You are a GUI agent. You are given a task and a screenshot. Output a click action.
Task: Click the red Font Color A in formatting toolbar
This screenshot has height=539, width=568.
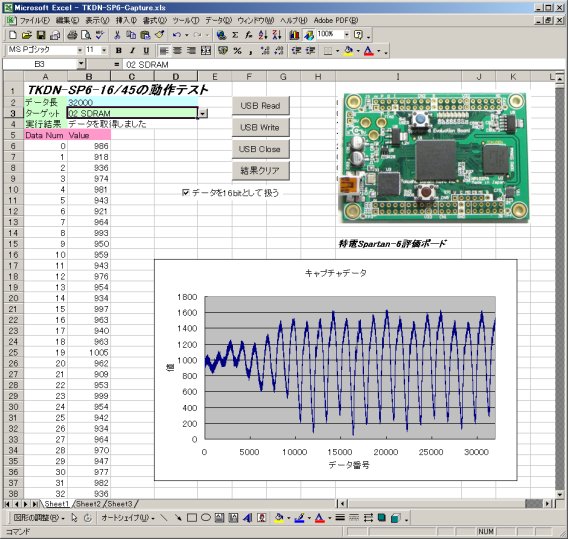(x=369, y=51)
